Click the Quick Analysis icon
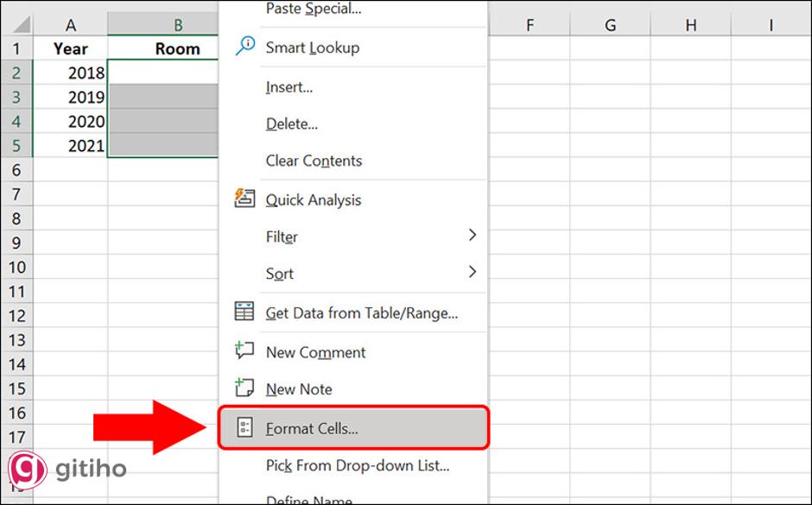812x505 pixels. point(245,199)
